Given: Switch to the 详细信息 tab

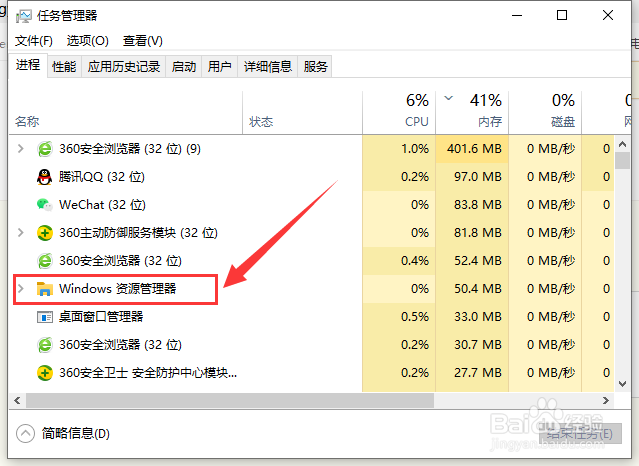Looking at the screenshot, I should (268, 66).
